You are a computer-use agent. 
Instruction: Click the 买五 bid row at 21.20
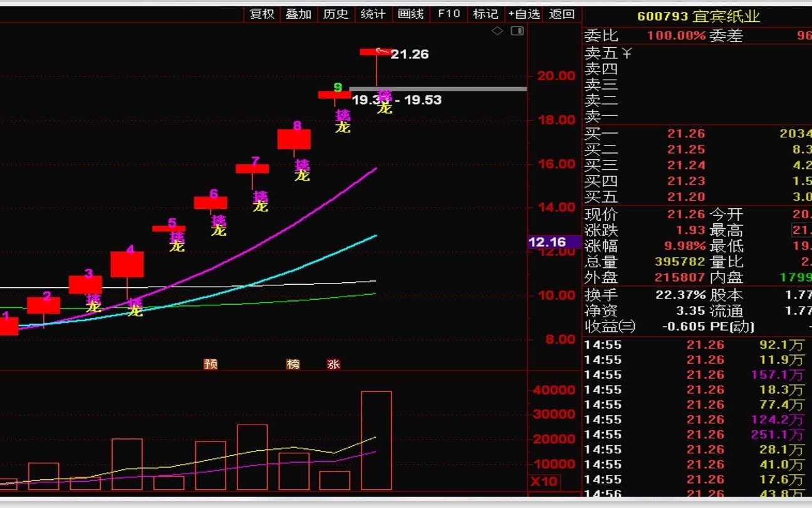[x=697, y=198]
